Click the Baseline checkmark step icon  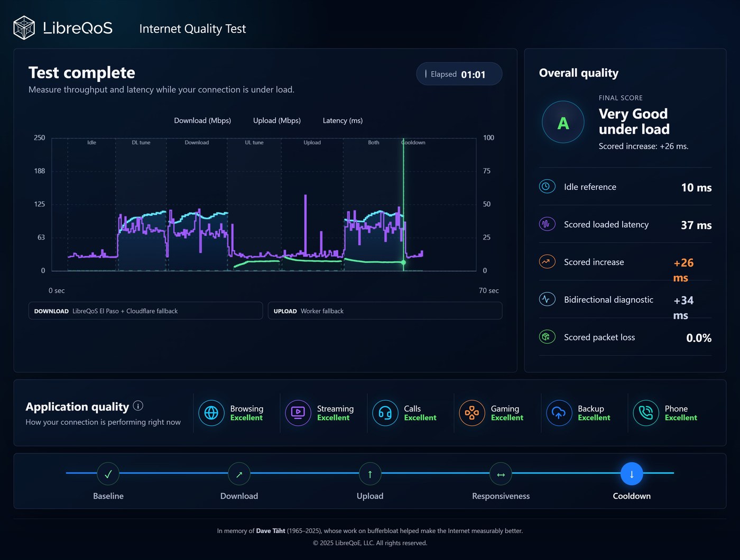[108, 474]
